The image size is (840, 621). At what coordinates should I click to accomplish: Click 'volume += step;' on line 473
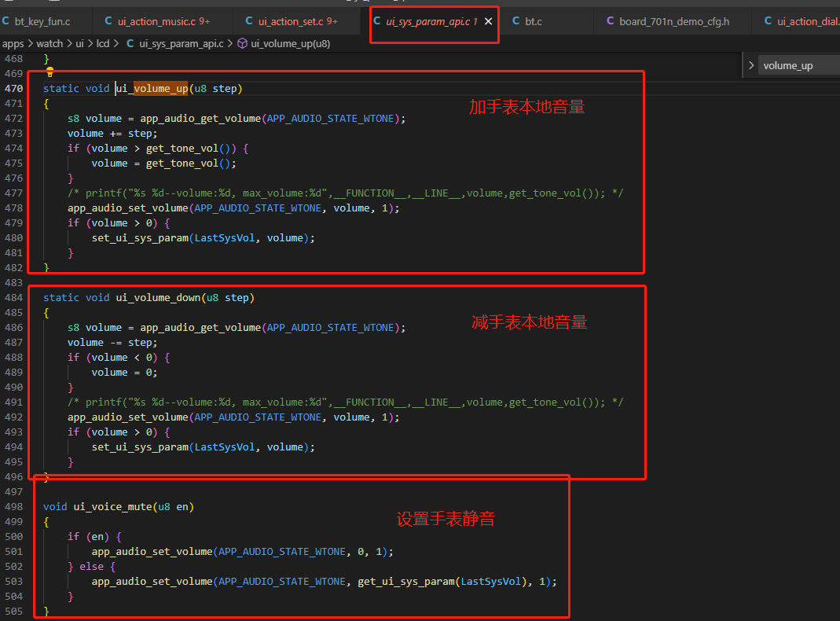tap(112, 134)
